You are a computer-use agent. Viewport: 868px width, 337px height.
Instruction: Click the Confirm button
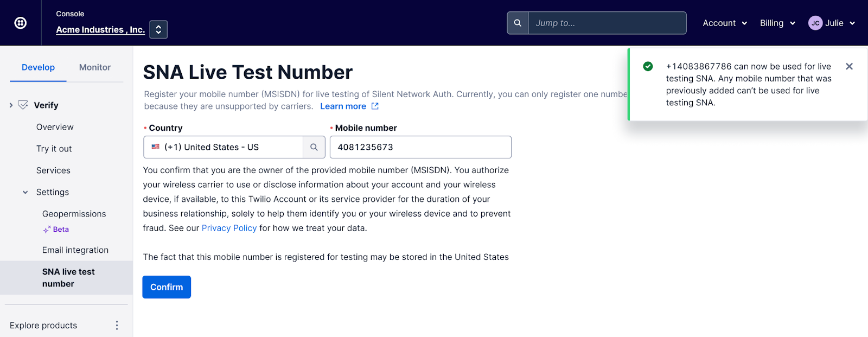click(x=166, y=287)
